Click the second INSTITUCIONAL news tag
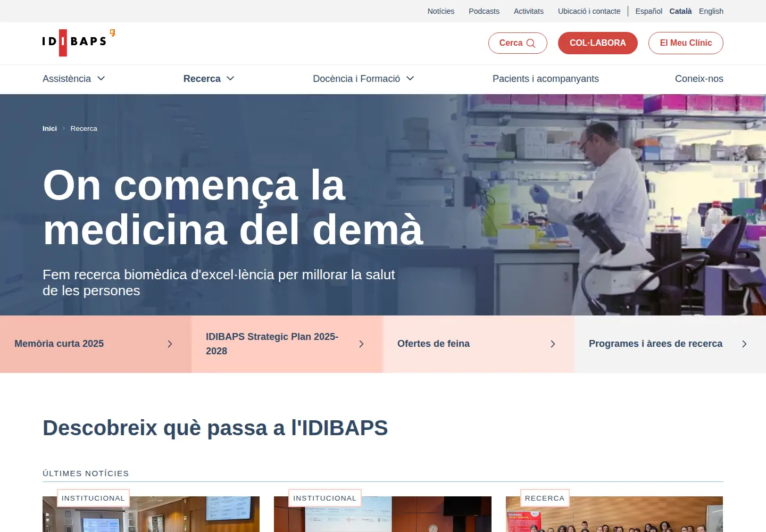 [325, 498]
